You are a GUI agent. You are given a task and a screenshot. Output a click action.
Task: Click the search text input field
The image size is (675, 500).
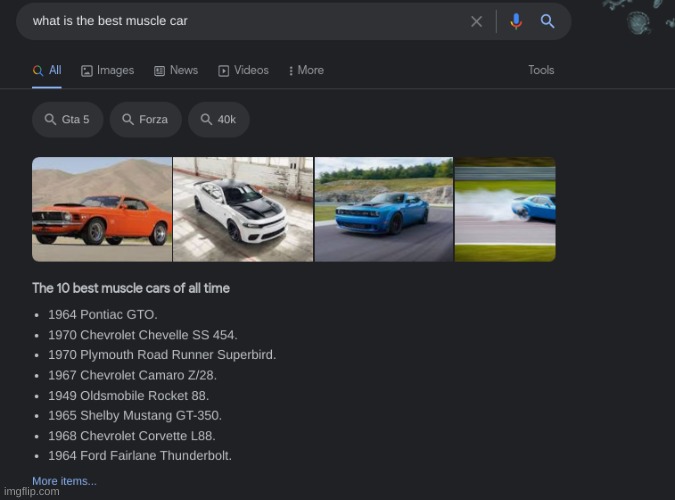(240, 21)
